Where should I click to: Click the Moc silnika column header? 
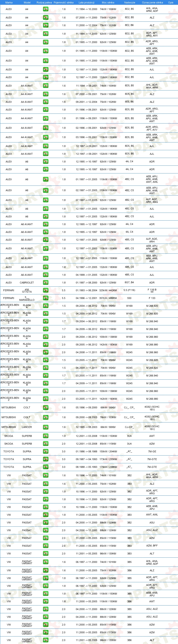point(108,3)
